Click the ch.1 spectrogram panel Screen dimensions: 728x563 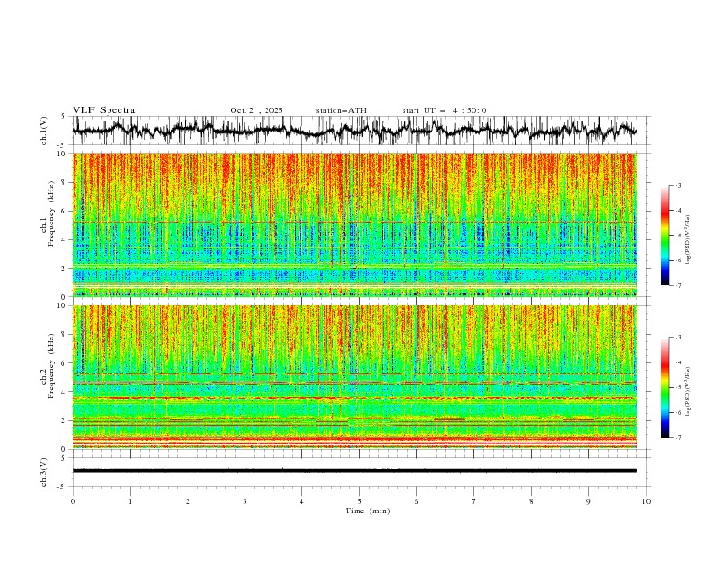point(355,224)
